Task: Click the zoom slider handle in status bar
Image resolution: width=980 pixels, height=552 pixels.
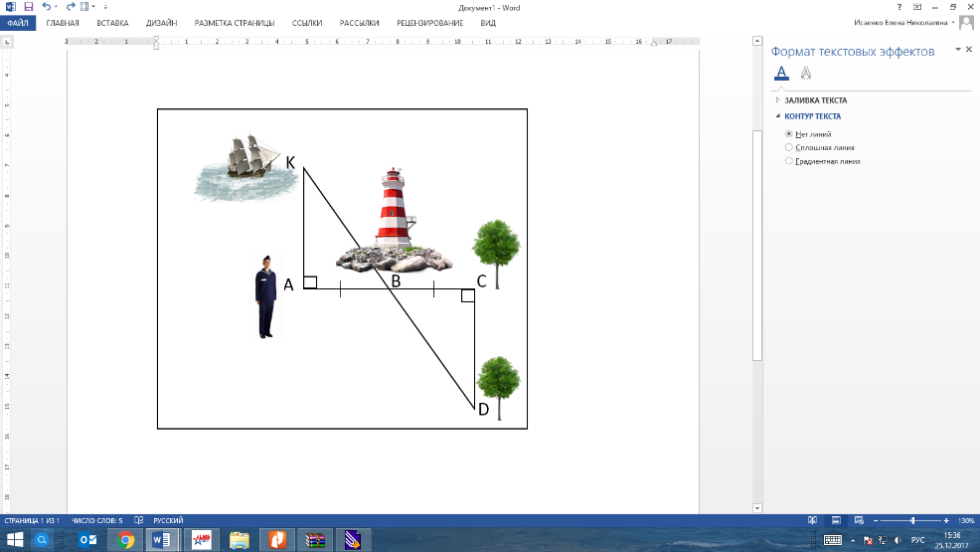Action: click(912, 520)
